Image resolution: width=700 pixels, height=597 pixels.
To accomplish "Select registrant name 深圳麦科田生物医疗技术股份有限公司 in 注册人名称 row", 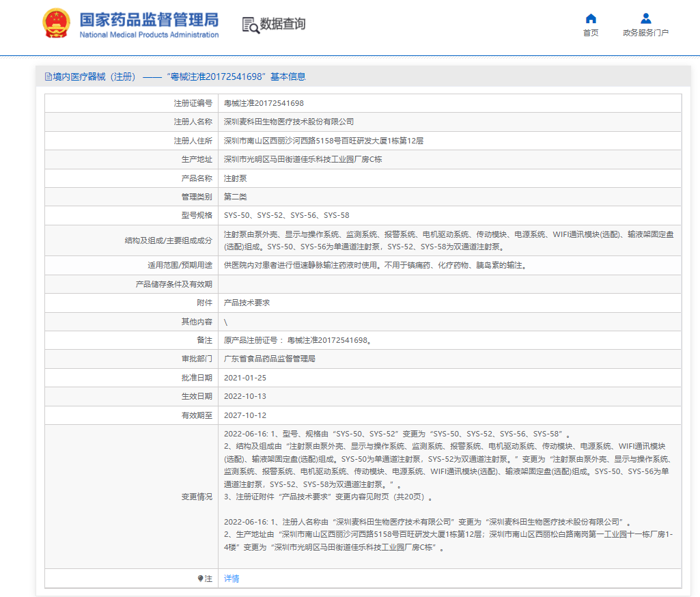I will (x=288, y=122).
